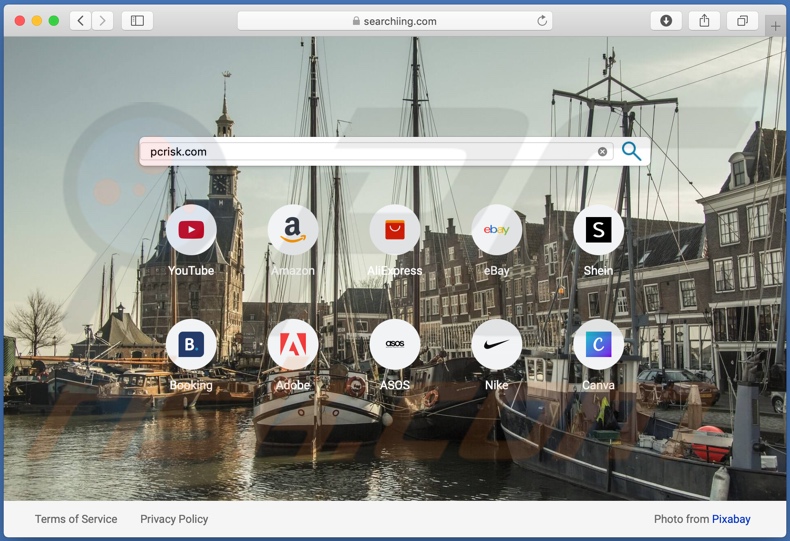790x541 pixels.
Task: Open the Terms of Service link
Action: [76, 519]
